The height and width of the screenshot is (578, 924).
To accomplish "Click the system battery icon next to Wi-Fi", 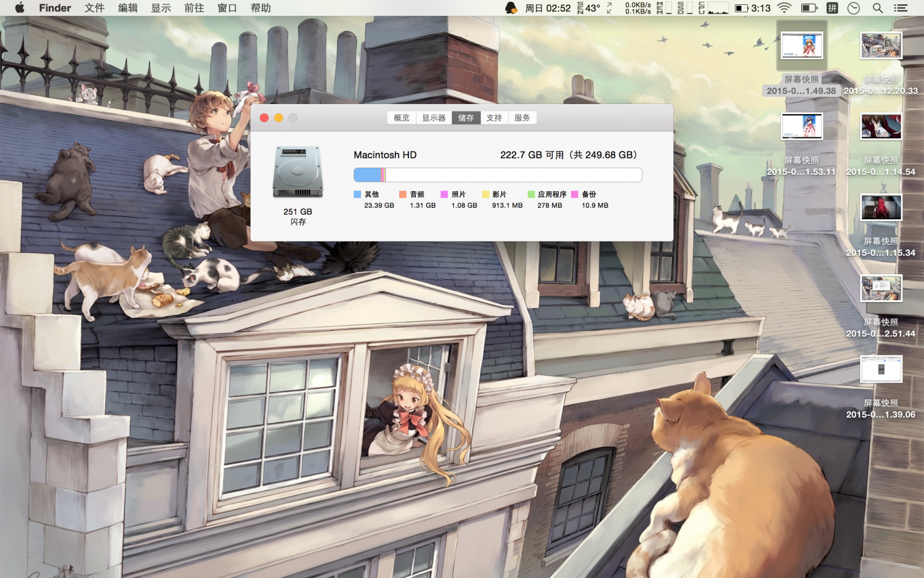I will (x=809, y=8).
